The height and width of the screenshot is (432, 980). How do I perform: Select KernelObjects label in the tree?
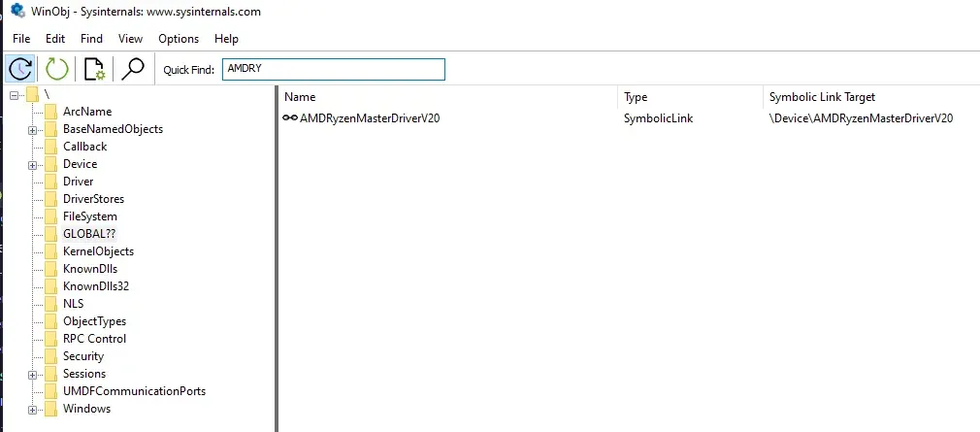[x=98, y=251]
